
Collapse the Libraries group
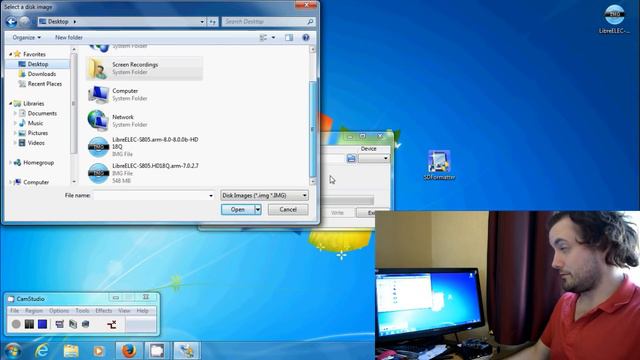coord(11,104)
